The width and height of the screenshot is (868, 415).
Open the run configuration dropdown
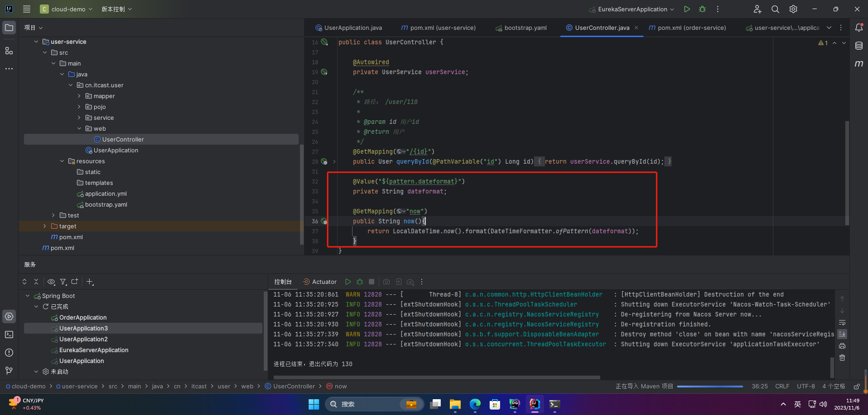click(632, 9)
